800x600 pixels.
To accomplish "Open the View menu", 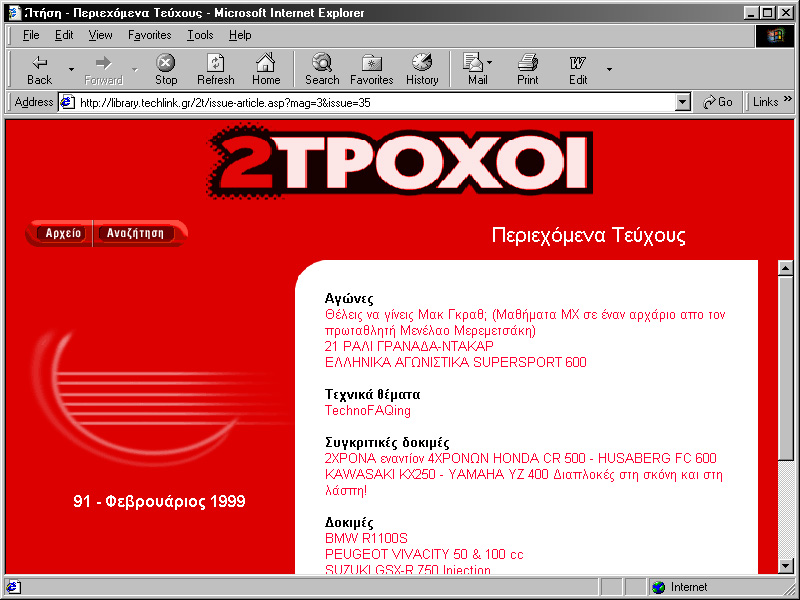I will click(100, 35).
